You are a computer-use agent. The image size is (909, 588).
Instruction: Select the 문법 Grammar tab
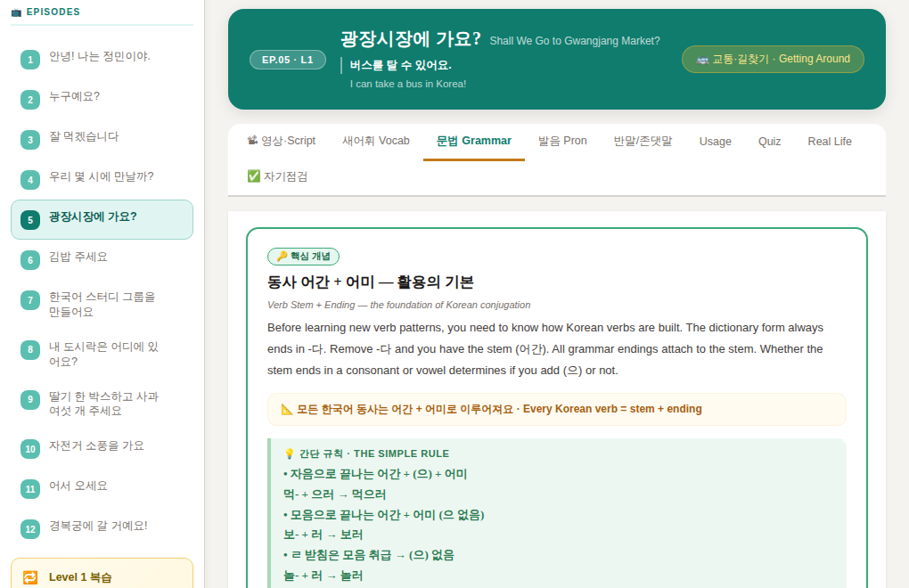[473, 141]
